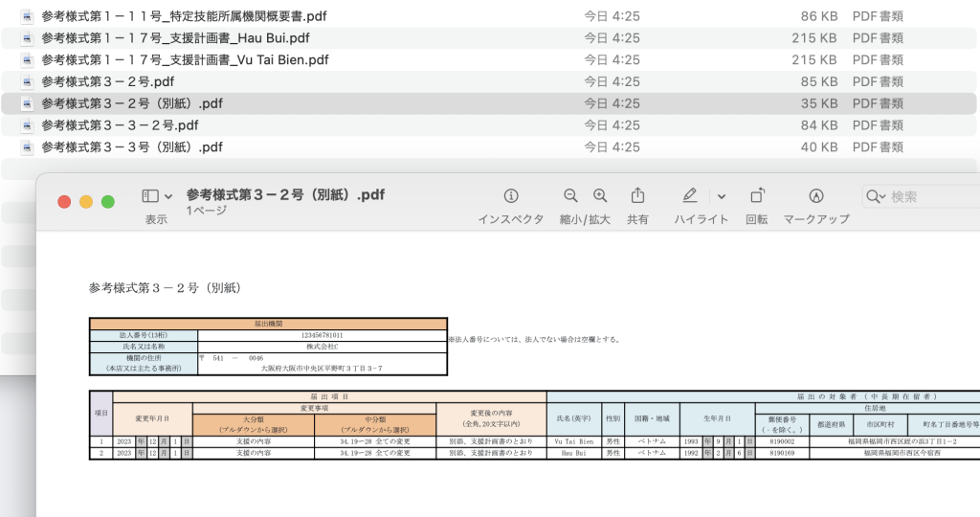Click the company name 株式会社C cell
The image size is (980, 517).
pos(322,347)
